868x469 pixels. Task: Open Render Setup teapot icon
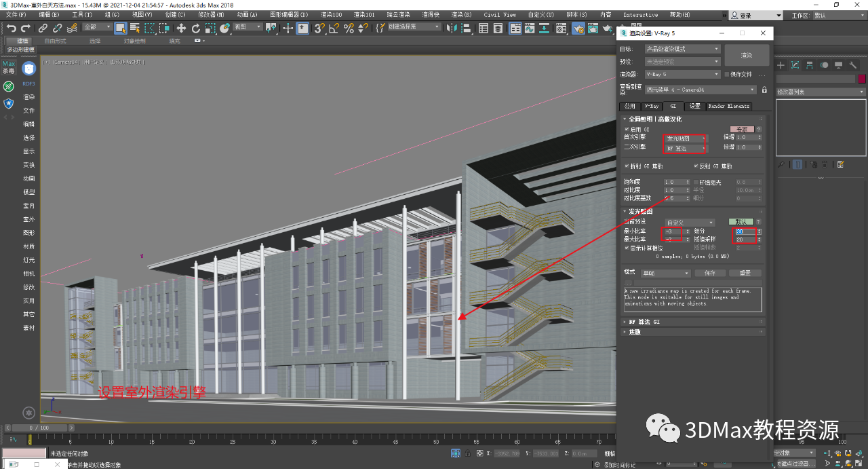click(578, 28)
